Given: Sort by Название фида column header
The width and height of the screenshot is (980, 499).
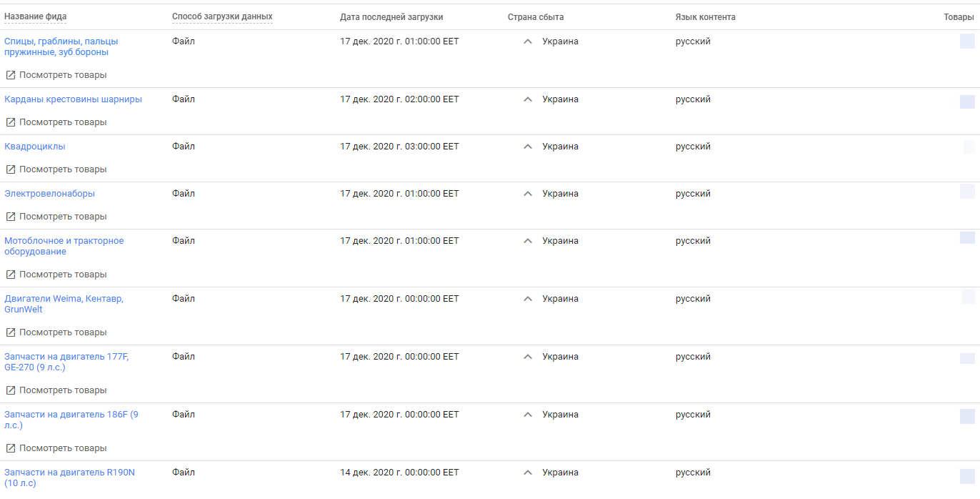Looking at the screenshot, I should coord(36,17).
